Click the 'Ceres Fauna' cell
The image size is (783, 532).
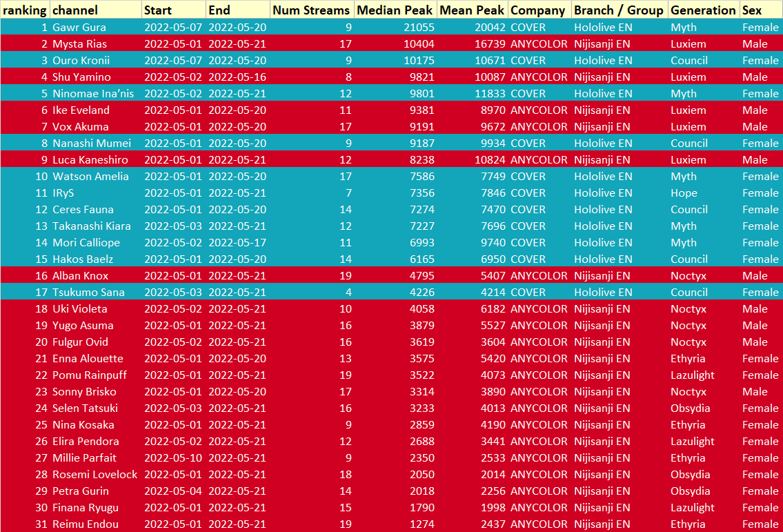[95, 209]
